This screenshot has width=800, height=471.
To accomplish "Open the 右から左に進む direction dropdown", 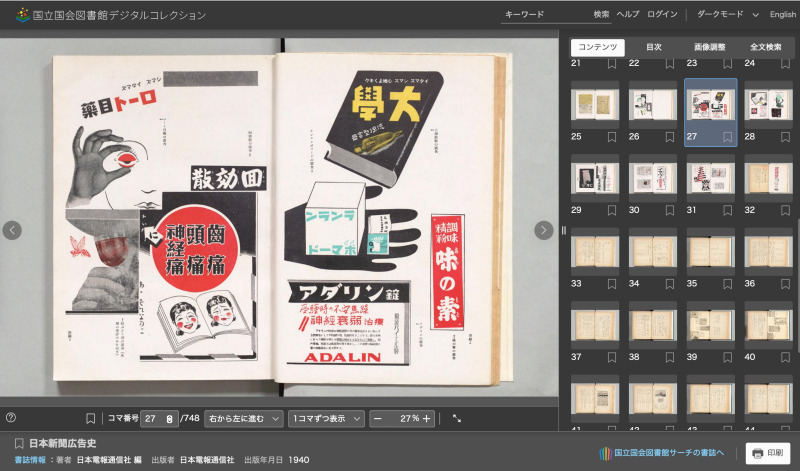I will click(244, 418).
